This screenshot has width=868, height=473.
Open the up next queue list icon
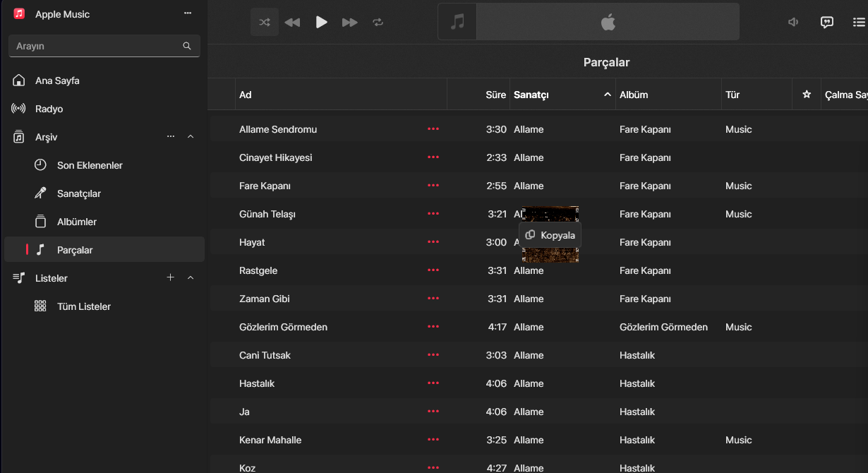(859, 22)
